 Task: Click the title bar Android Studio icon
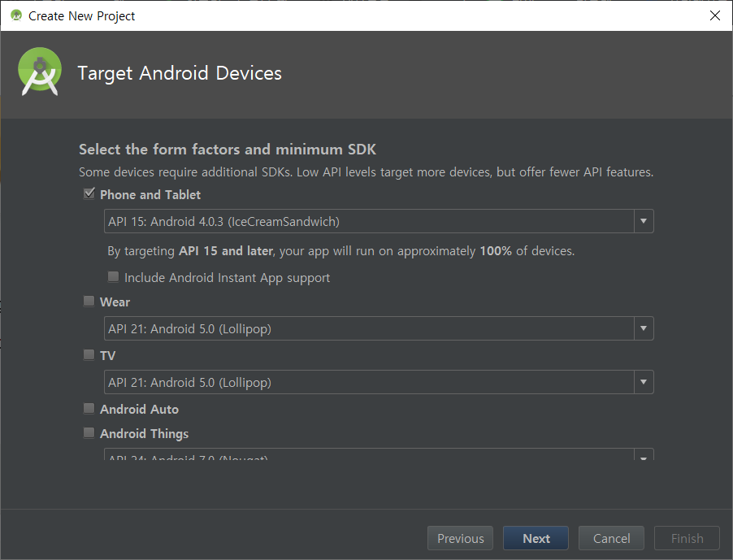[16, 15]
